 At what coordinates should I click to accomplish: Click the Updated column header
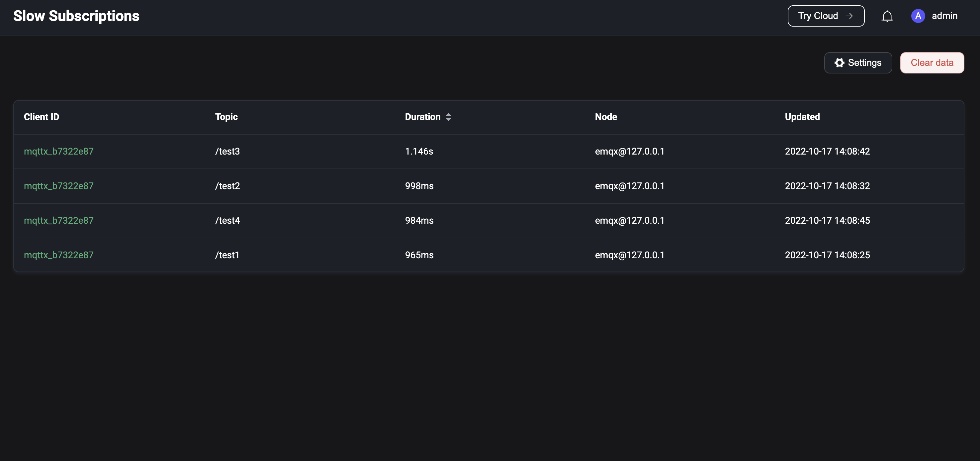pyautogui.click(x=802, y=117)
